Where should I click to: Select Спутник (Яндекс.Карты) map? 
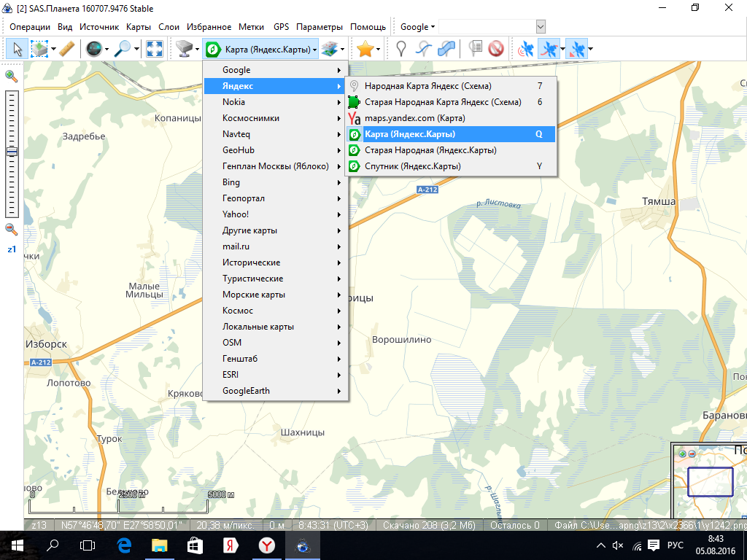click(451, 166)
